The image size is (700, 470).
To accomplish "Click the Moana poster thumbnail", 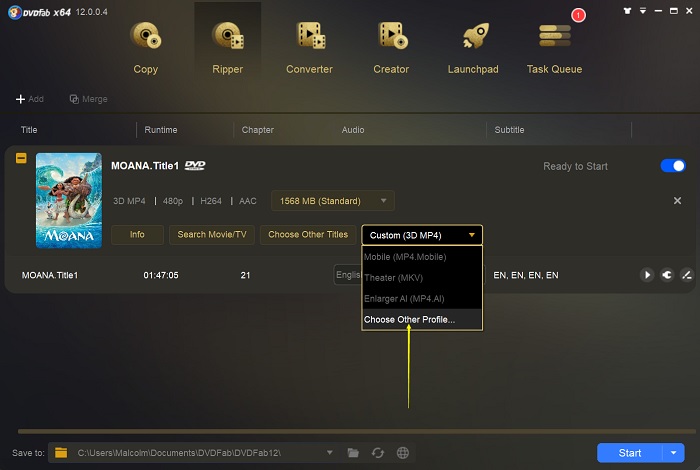I will (x=69, y=200).
